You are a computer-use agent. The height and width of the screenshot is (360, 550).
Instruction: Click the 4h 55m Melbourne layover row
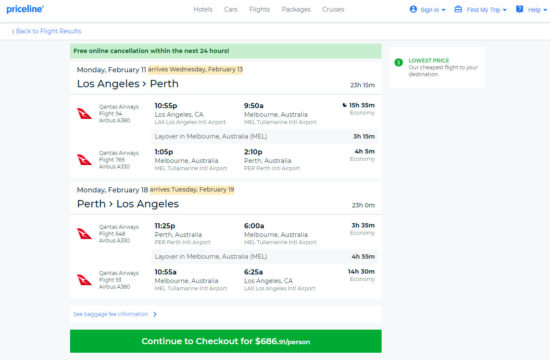click(x=265, y=256)
